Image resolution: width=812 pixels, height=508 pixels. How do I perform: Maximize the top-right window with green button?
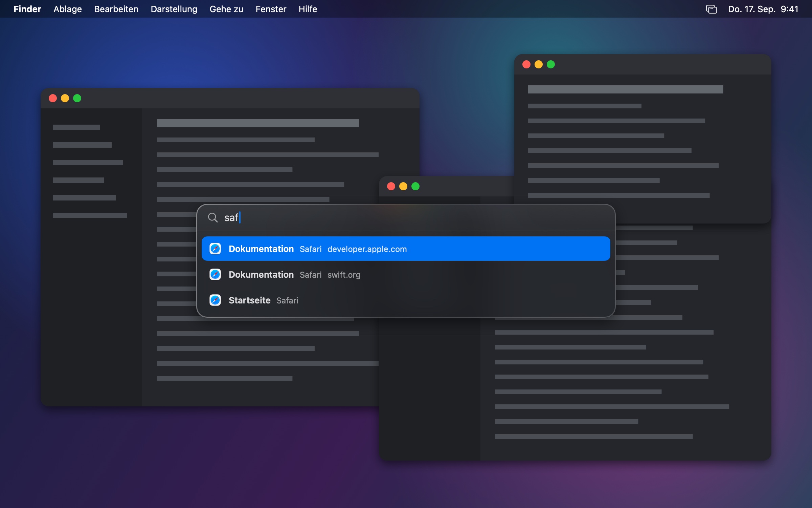[551, 64]
